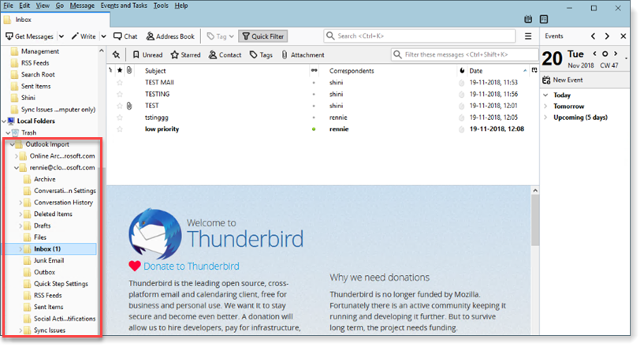Open the Edit menu
Viewport: 644px width, 347px height.
point(24,6)
